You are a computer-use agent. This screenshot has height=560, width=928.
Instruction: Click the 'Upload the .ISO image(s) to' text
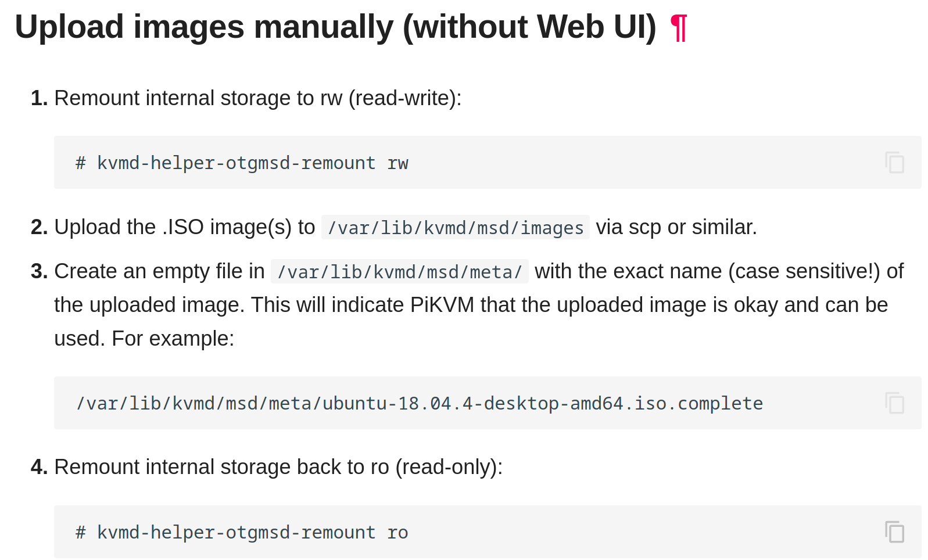point(184,227)
